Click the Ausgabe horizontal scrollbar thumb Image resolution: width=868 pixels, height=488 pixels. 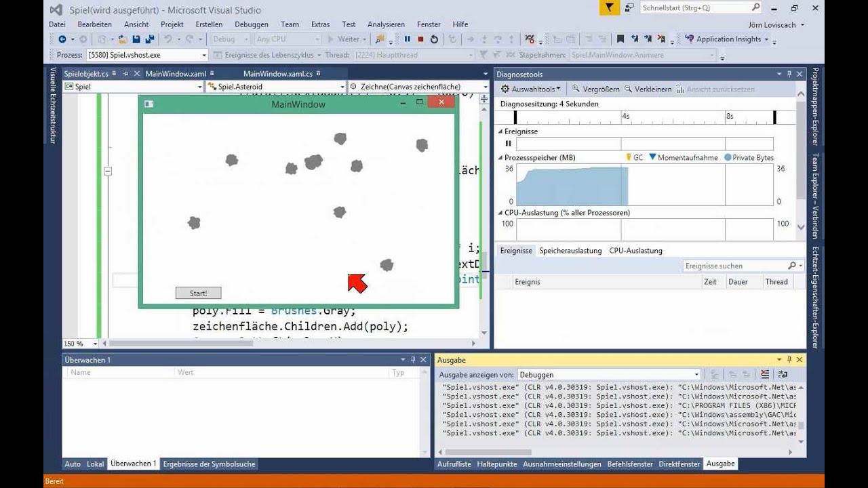488,452
